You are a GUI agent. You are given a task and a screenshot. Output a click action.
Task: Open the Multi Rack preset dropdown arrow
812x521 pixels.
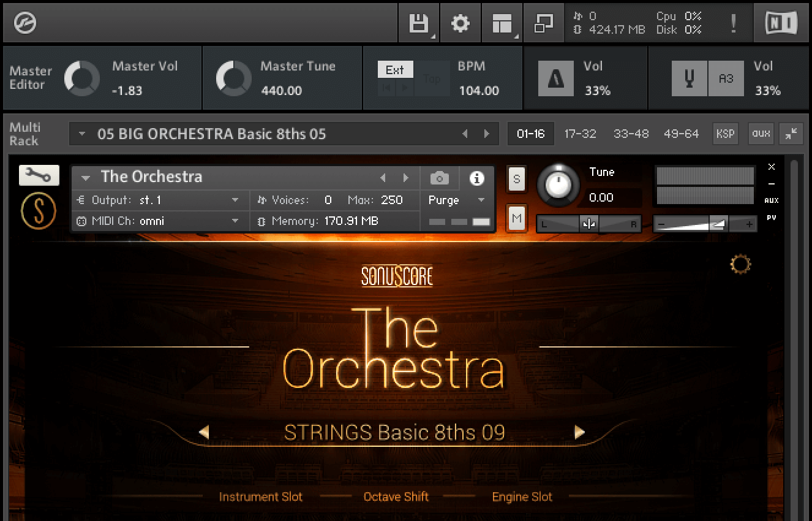point(82,134)
